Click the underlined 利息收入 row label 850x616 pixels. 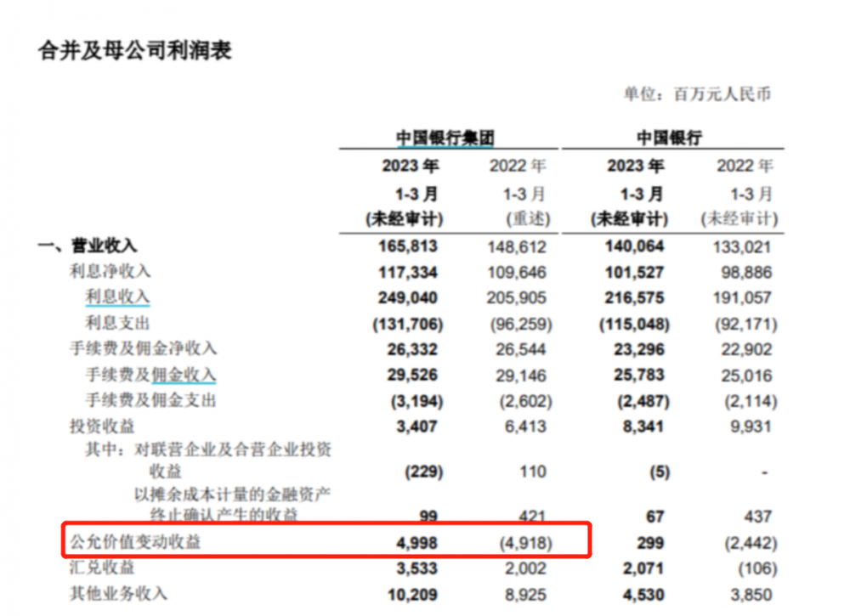click(x=117, y=297)
